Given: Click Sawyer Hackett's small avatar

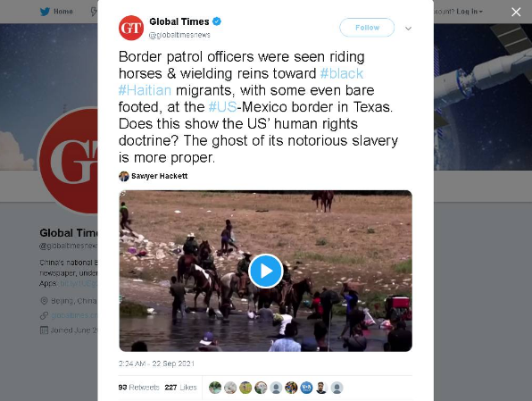Looking at the screenshot, I should click(124, 176).
